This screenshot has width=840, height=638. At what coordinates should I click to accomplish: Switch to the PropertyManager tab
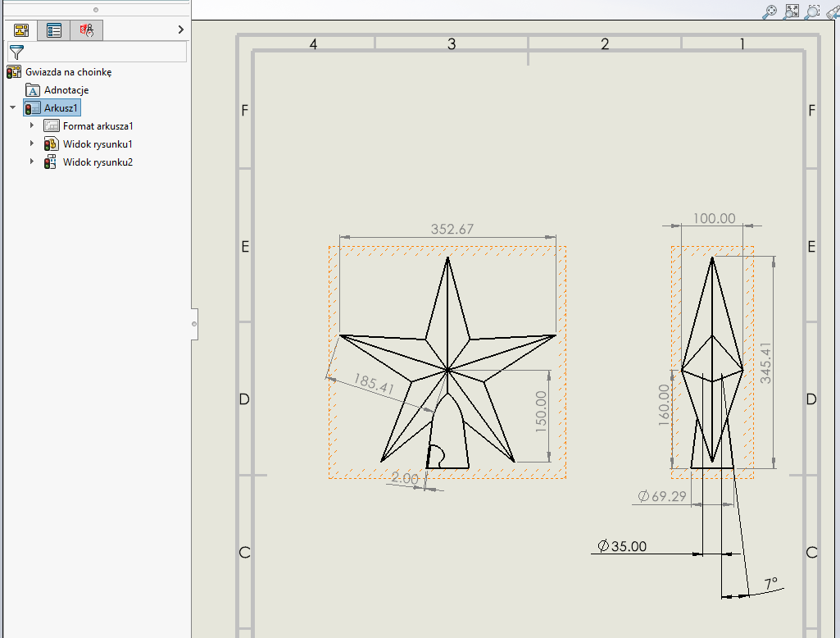[x=54, y=30]
